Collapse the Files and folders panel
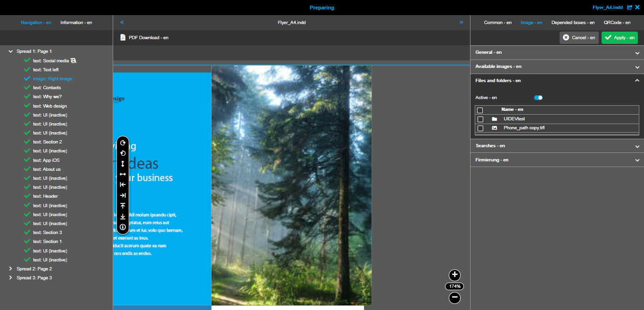644x310 pixels. (x=637, y=80)
